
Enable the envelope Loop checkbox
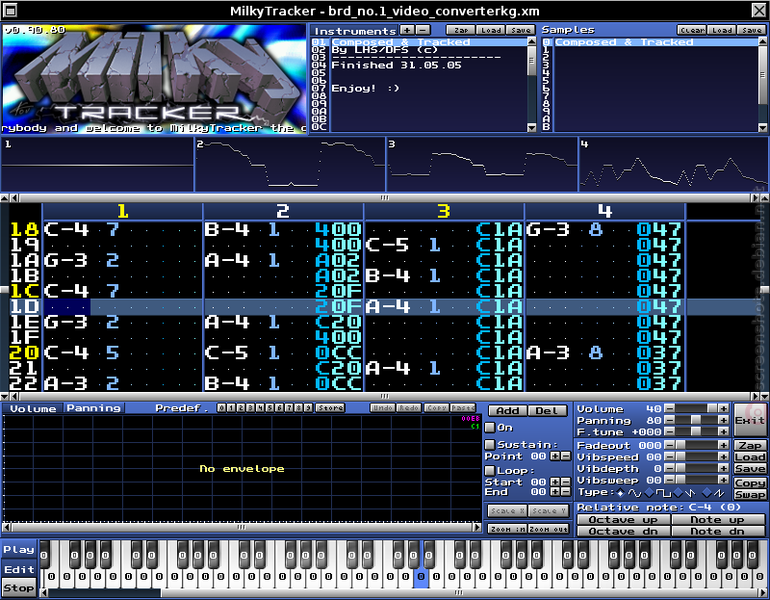point(490,470)
